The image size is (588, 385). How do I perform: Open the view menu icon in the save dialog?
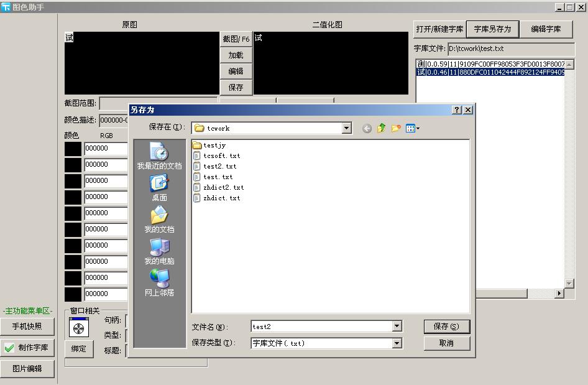pyautogui.click(x=412, y=128)
